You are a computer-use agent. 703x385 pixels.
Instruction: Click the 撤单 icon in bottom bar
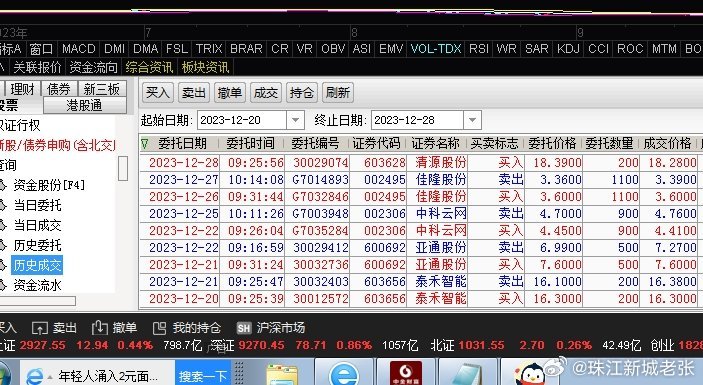[x=100, y=328]
